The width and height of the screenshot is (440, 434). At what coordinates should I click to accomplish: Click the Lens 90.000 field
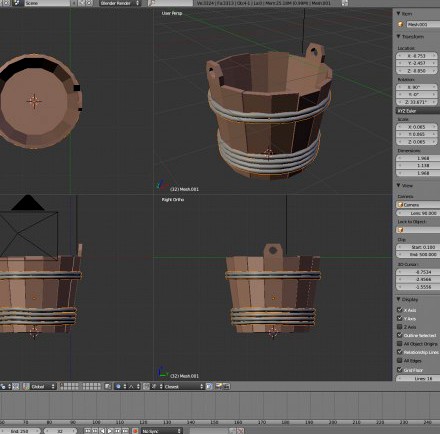(418, 213)
